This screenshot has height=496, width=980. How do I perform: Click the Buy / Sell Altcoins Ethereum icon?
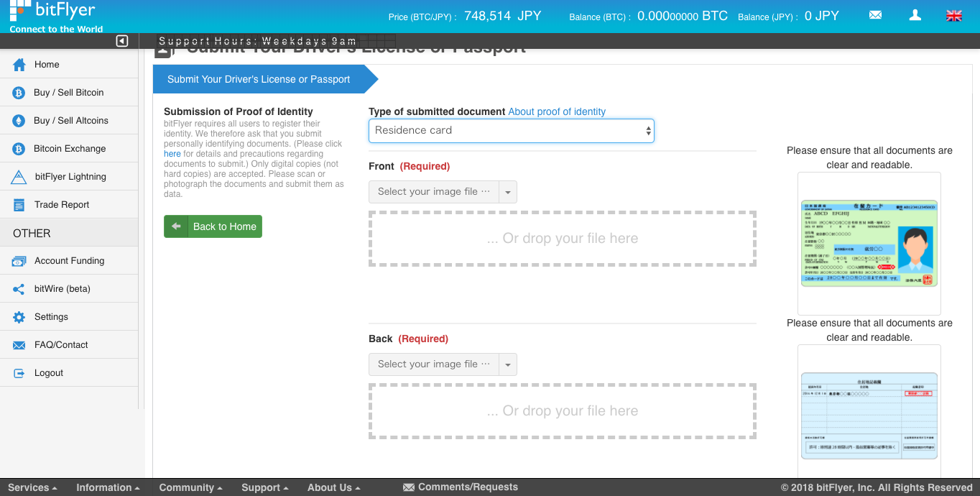(19, 121)
